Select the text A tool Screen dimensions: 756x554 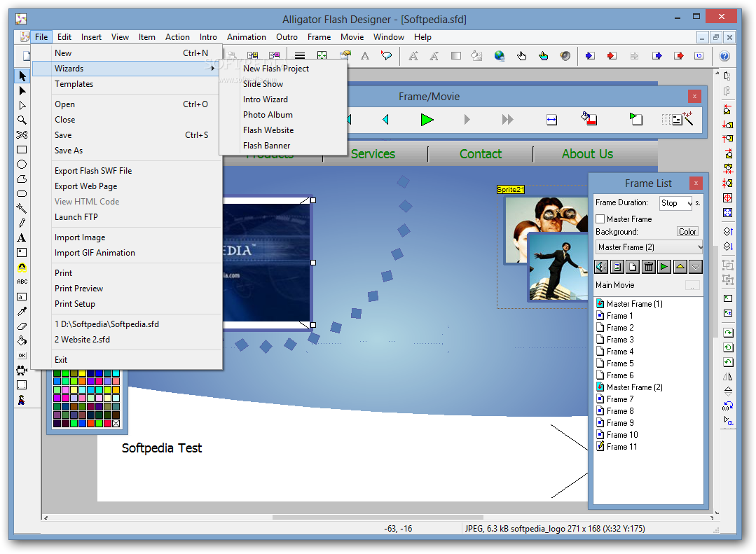(22, 237)
